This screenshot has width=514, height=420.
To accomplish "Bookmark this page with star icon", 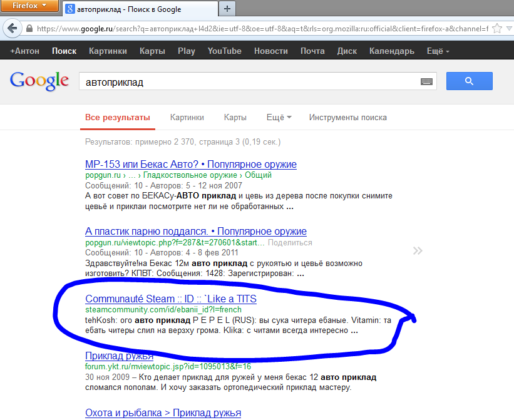I will click(497, 29).
